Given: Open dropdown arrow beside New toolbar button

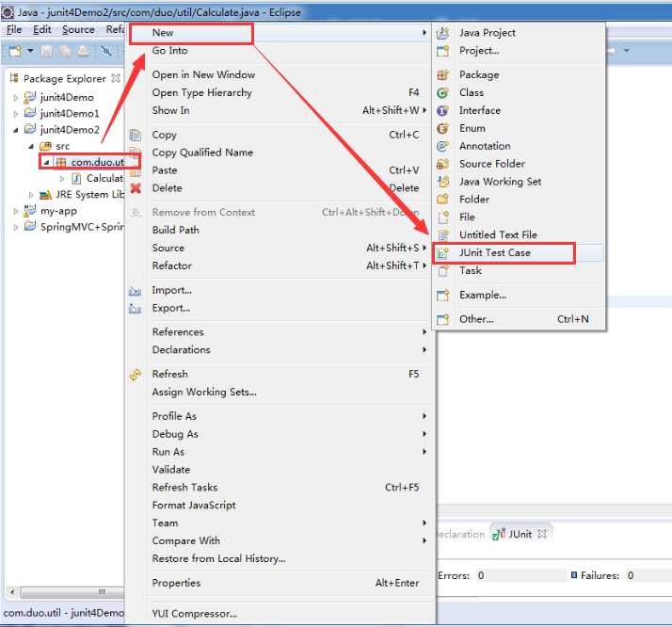Looking at the screenshot, I should (x=30, y=51).
